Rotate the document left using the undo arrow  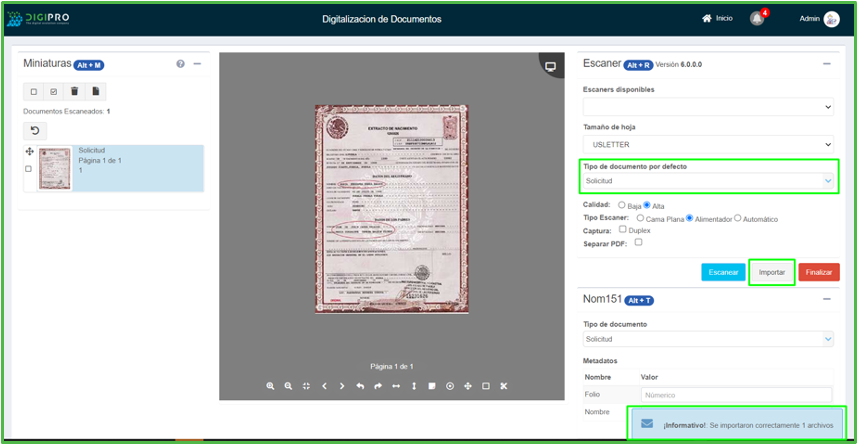click(360, 386)
